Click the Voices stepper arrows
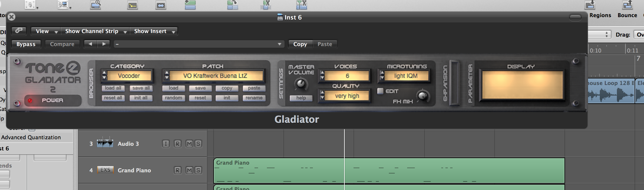The height and width of the screenshot is (190, 644). [322, 76]
